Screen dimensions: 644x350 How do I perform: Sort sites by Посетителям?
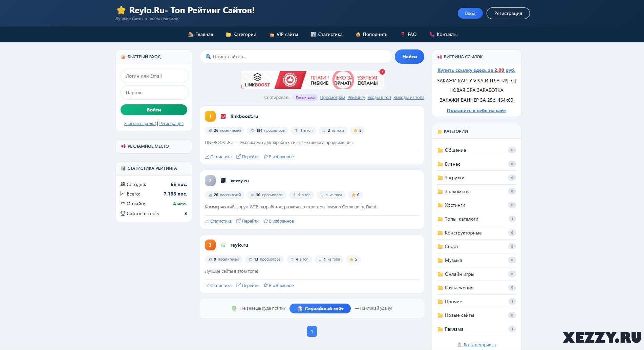pyautogui.click(x=305, y=98)
